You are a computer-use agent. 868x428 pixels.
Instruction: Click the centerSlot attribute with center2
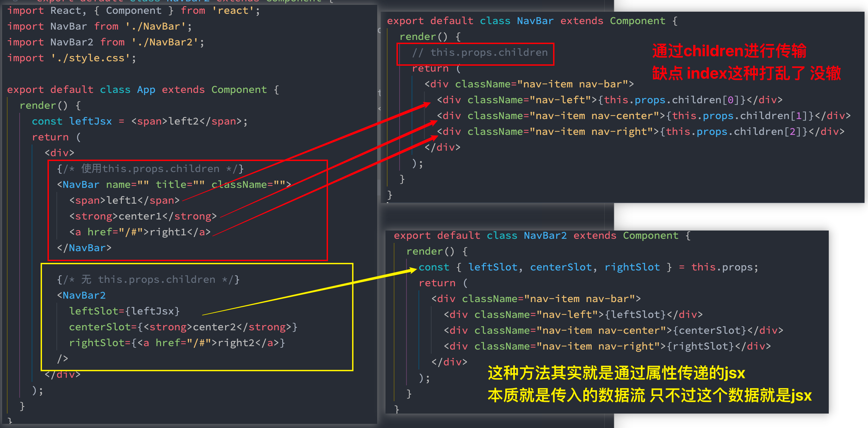tap(183, 327)
